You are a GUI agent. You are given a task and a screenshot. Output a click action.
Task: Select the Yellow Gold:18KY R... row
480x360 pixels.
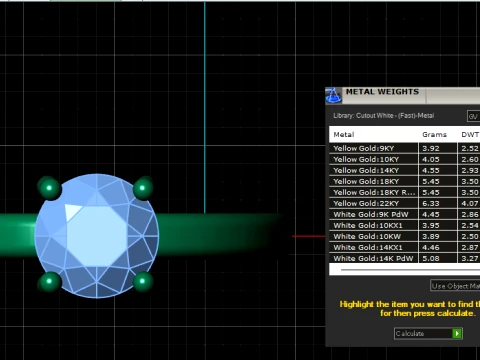[x=404, y=192]
